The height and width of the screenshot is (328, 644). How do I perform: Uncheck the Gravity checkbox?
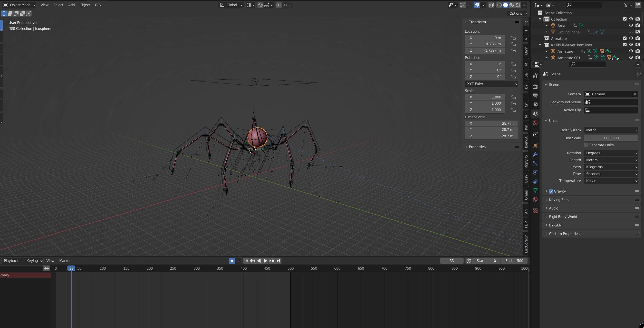551,191
